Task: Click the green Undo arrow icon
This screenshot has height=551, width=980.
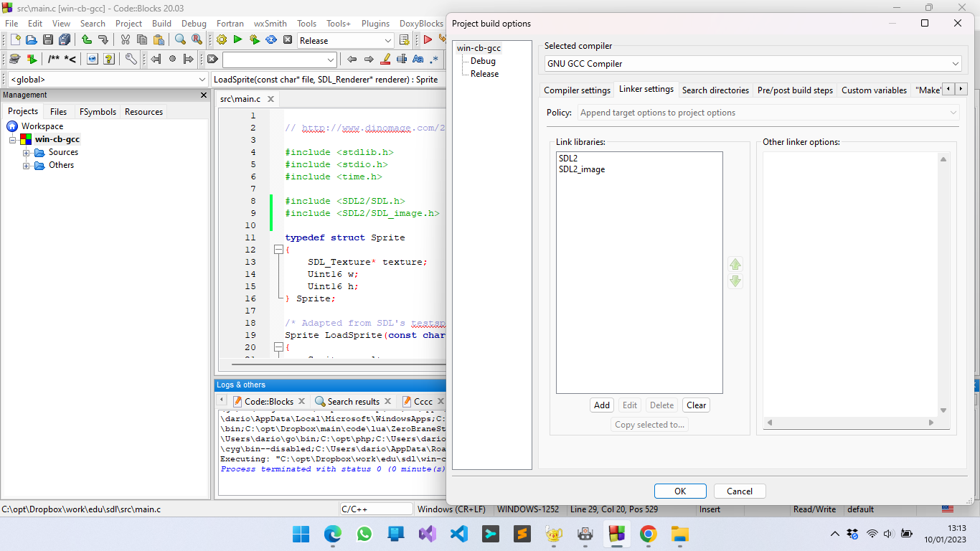Action: (87, 40)
